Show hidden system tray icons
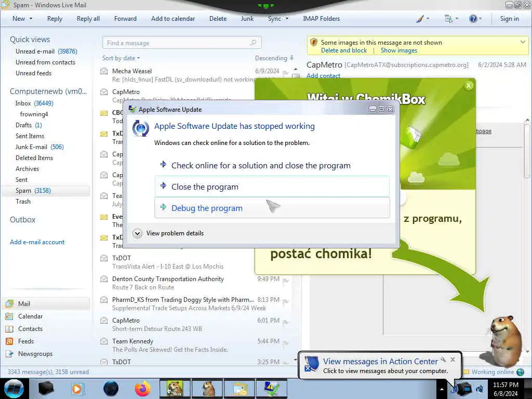This screenshot has width=532, height=399. tap(442, 389)
